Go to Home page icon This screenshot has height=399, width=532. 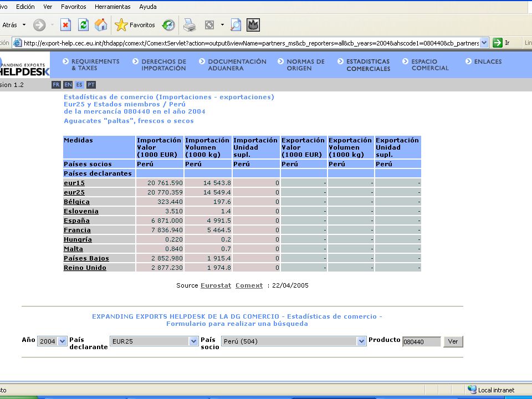101,25
